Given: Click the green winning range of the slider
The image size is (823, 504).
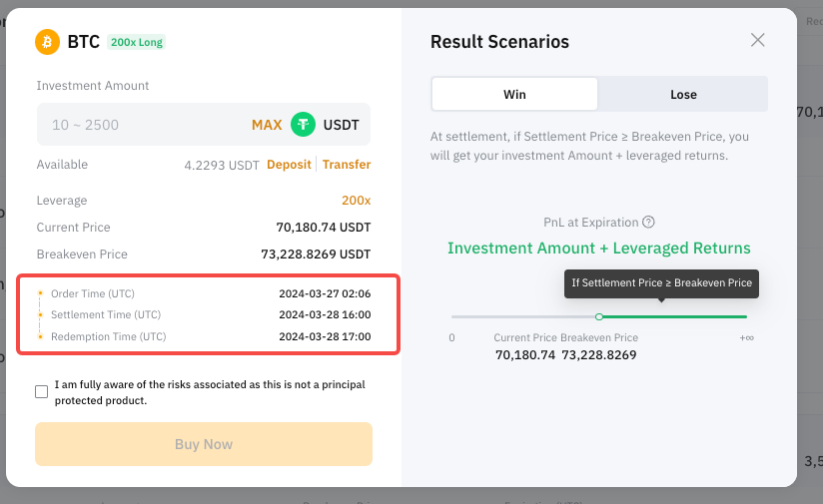Looking at the screenshot, I should 674,316.
